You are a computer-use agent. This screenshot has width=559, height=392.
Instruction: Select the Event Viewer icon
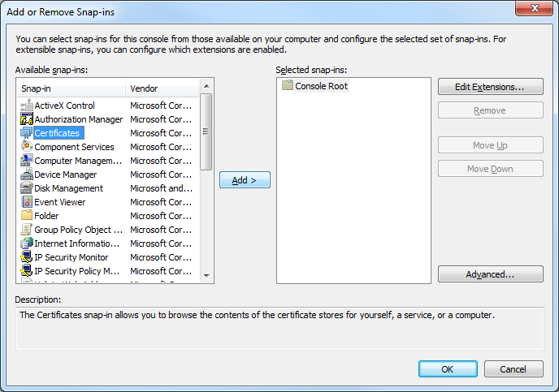pyautogui.click(x=27, y=202)
